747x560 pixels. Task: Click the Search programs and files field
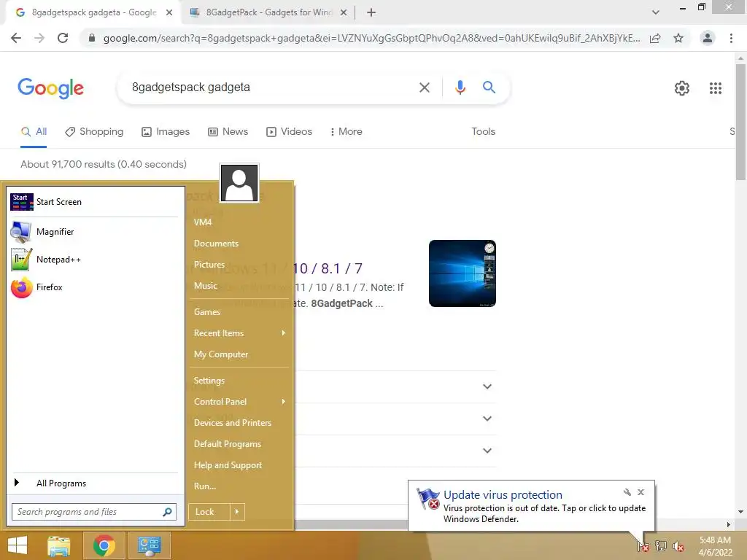coord(94,512)
